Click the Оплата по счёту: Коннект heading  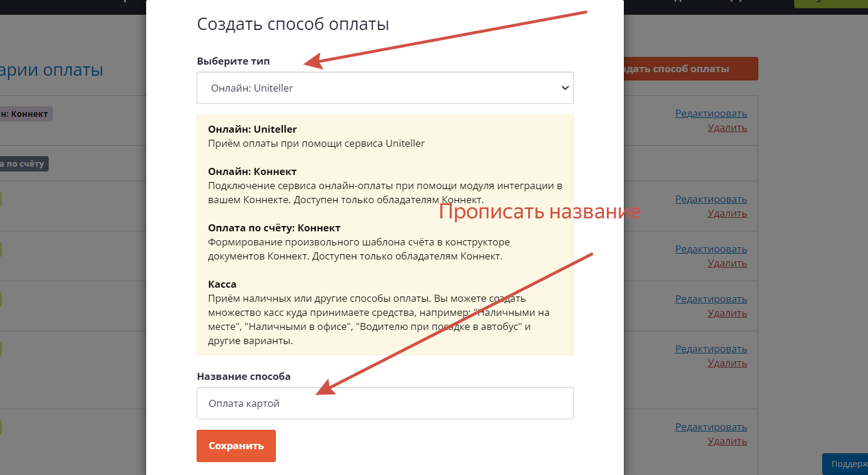(274, 228)
